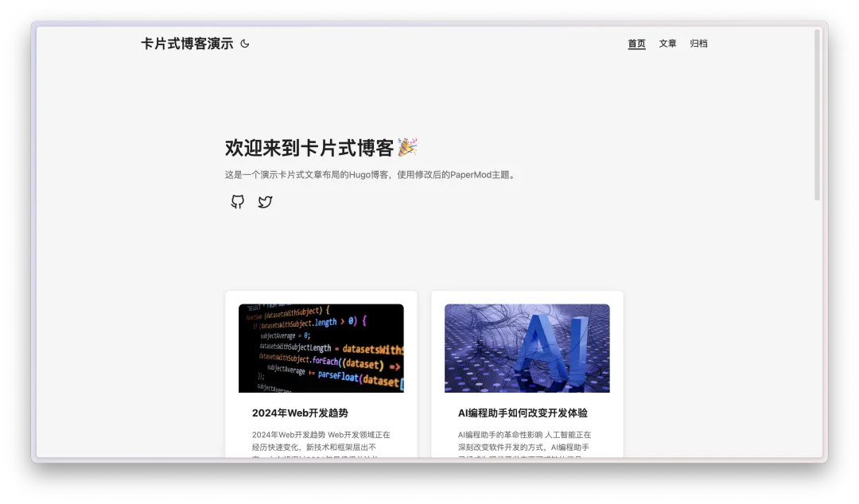
Task: Open the AI编程助手如何改变开发体验 article title
Action: point(523,413)
